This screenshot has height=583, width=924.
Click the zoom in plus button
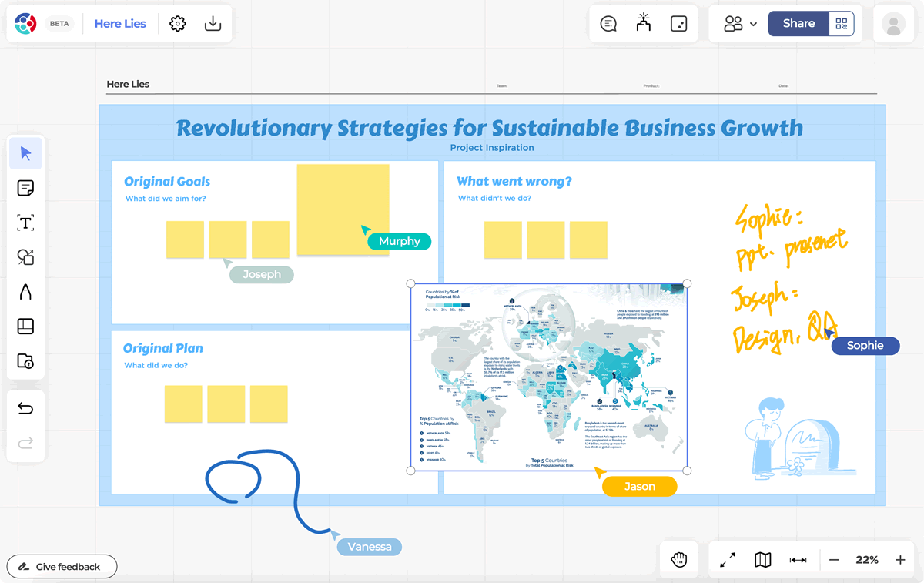(x=900, y=560)
